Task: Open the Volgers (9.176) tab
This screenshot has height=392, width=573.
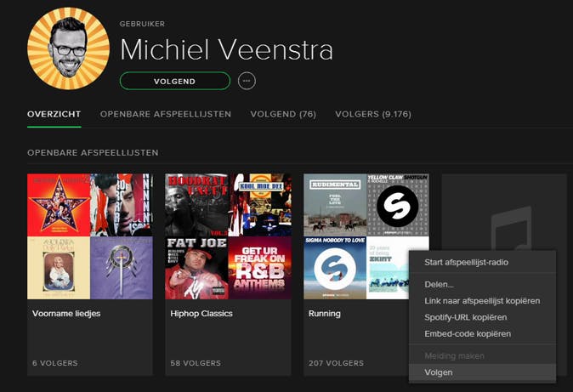Action: (373, 114)
